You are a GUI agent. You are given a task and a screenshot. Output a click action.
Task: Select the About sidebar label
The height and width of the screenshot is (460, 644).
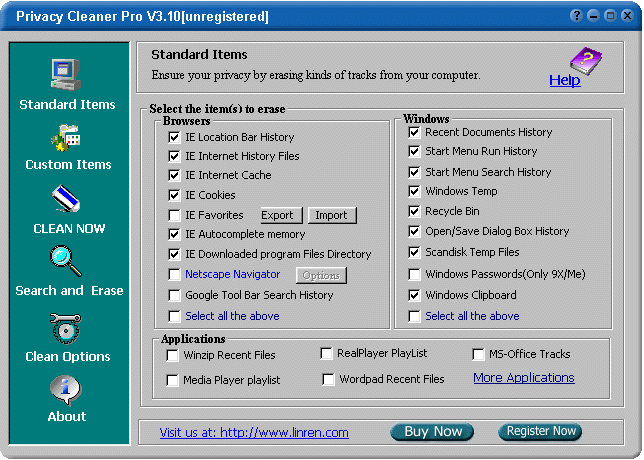click(x=67, y=416)
